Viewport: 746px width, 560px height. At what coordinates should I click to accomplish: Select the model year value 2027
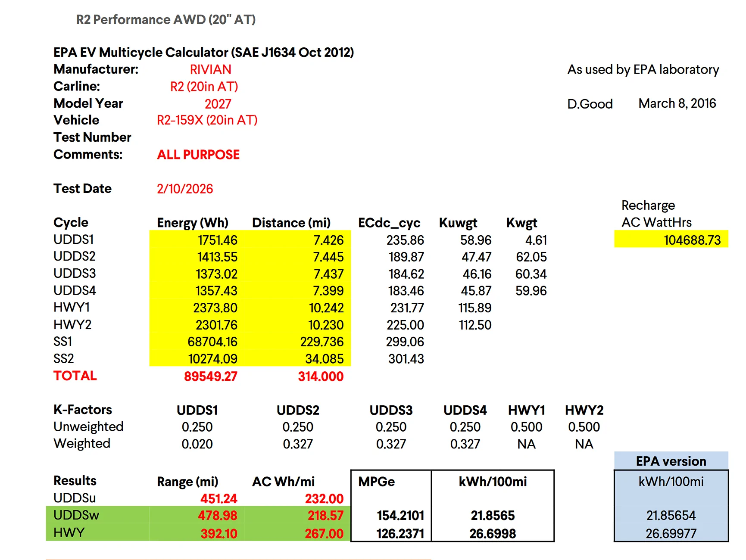pyautogui.click(x=218, y=104)
